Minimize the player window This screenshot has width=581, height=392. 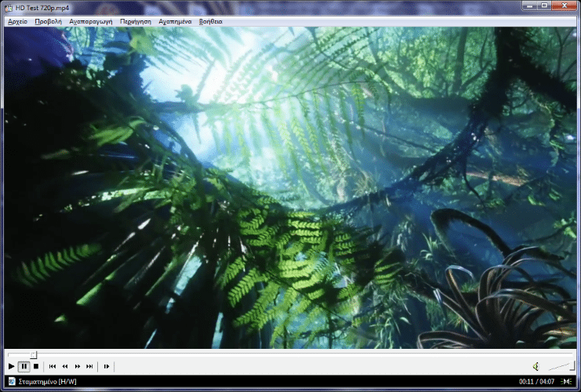(x=529, y=5)
